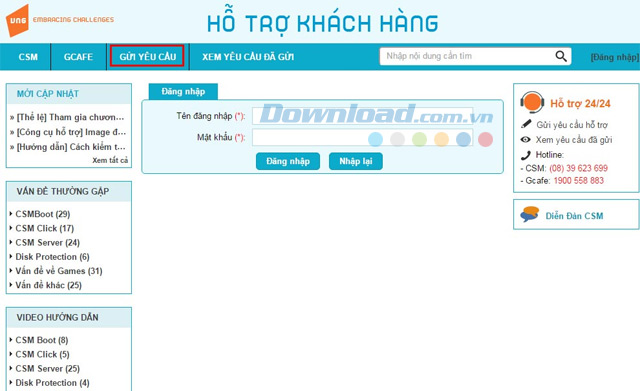Click the pencil icon beside Gửi yêu cầu hỗ trợ
Viewport: 640px width, 391px height.
click(x=526, y=124)
